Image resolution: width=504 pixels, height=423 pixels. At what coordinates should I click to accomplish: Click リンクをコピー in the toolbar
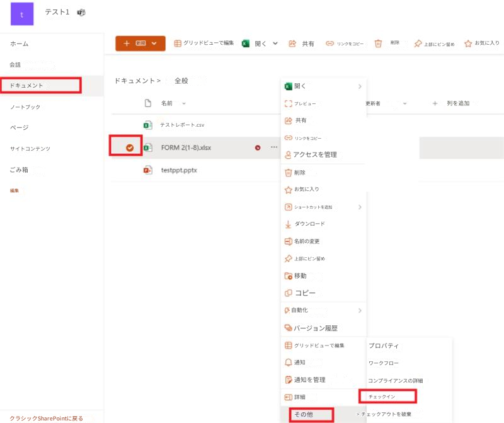tap(345, 43)
